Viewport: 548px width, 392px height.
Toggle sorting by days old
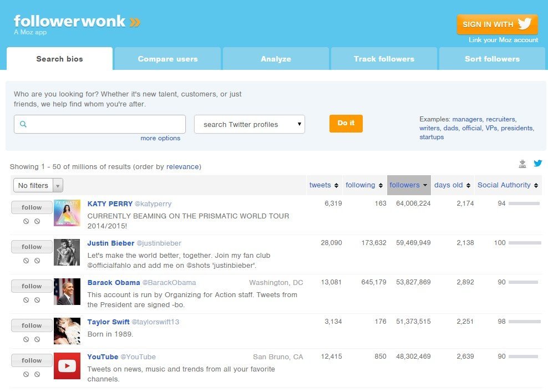pyautogui.click(x=452, y=185)
